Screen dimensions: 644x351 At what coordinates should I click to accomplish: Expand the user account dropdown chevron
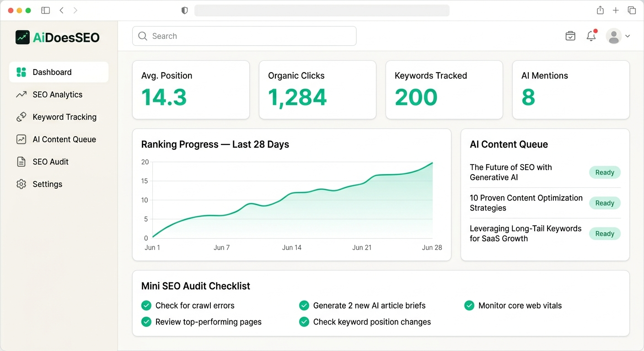tap(628, 36)
